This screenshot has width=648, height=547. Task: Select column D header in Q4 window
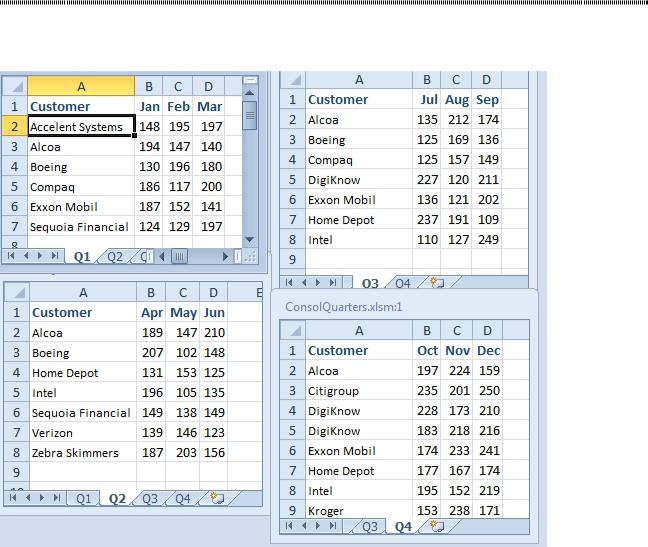click(487, 331)
